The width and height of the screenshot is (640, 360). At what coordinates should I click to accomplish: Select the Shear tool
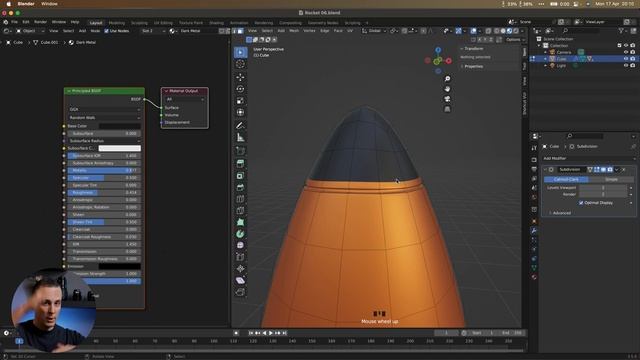tap(240, 280)
